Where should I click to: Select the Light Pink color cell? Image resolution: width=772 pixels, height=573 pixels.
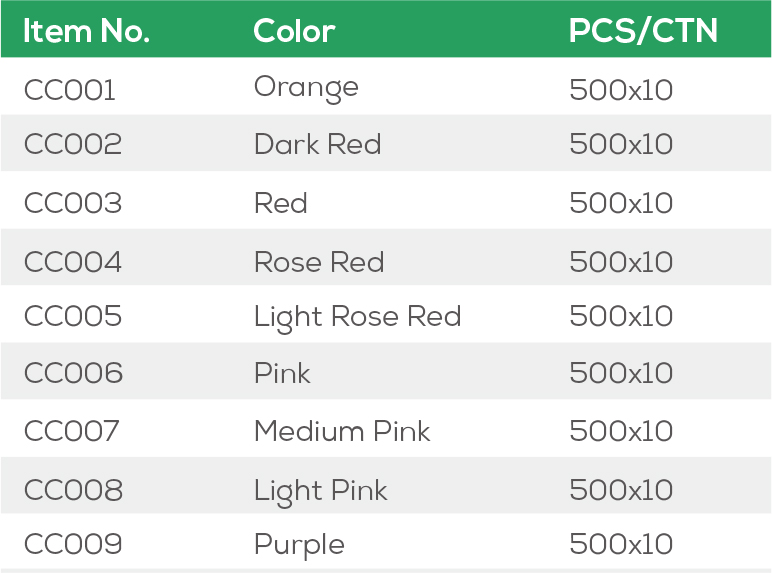(320, 490)
